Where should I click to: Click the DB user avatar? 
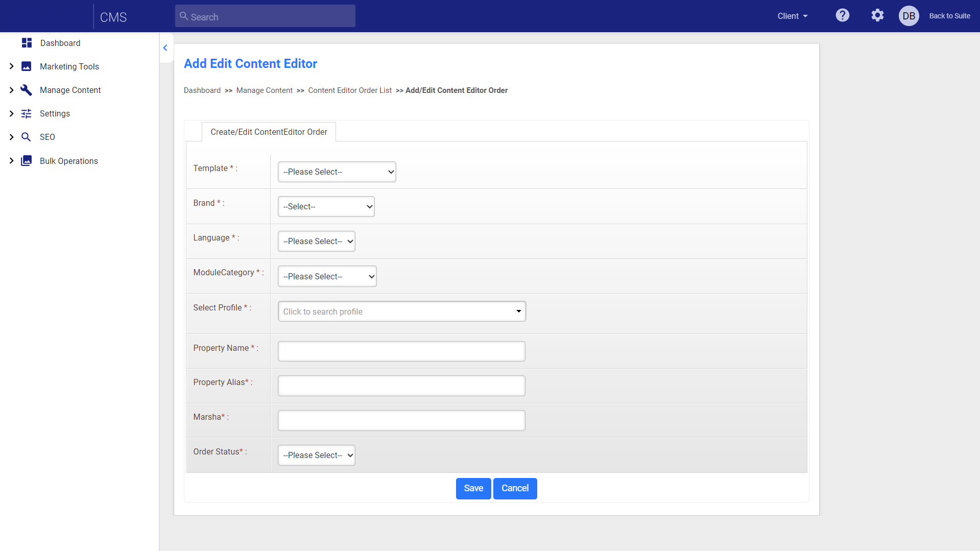[909, 16]
